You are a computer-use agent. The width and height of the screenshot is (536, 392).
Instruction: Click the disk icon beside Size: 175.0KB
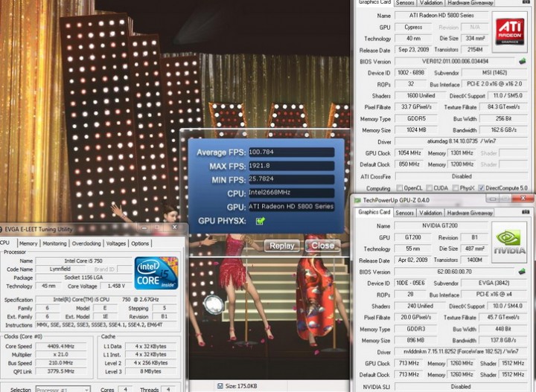[x=220, y=386]
